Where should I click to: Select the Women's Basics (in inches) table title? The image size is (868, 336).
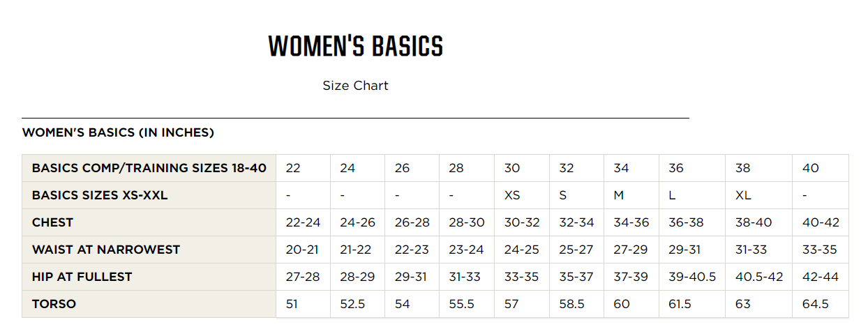[x=118, y=132]
